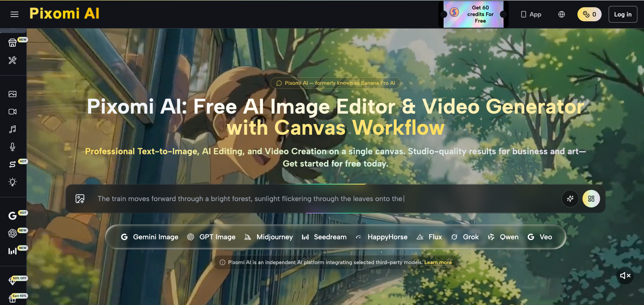The image size is (644, 305).
Task: Open the S icon marked HOT
Action: coord(13,165)
